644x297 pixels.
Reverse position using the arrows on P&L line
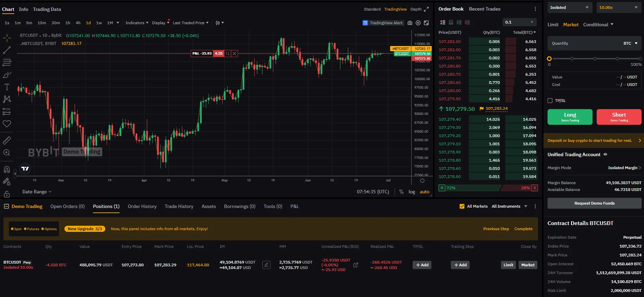pos(228,54)
